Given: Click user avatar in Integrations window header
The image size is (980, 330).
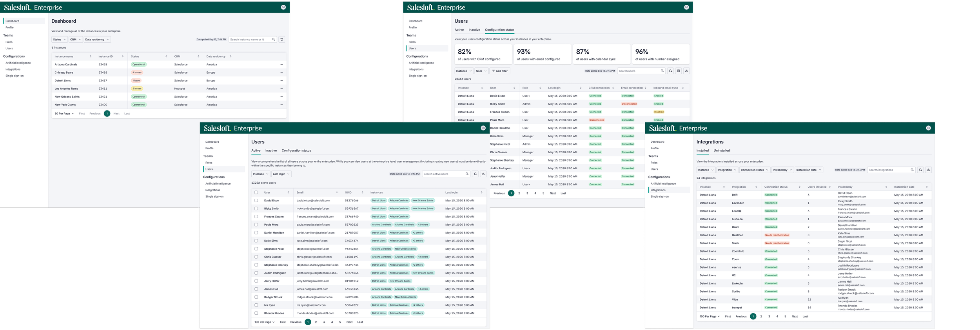Looking at the screenshot, I should pos(928,128).
